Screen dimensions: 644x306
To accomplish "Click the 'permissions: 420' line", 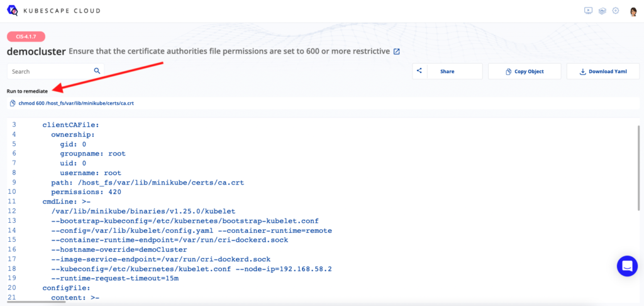I will (x=86, y=191).
